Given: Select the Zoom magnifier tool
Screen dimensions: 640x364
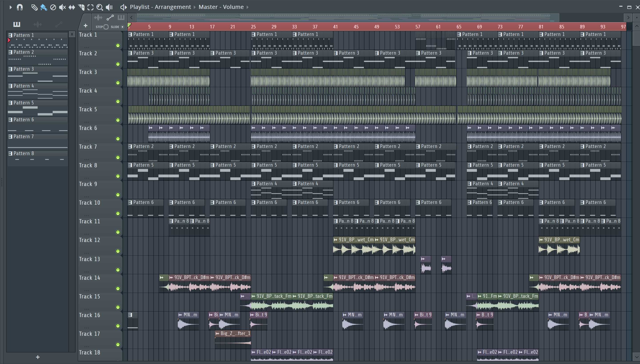Looking at the screenshot, I should coord(100,7).
